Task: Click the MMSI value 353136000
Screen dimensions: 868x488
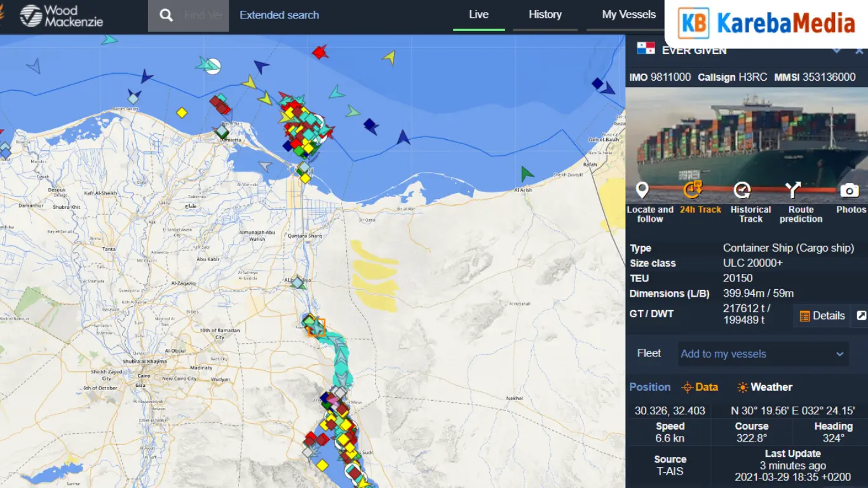Action: [829, 77]
